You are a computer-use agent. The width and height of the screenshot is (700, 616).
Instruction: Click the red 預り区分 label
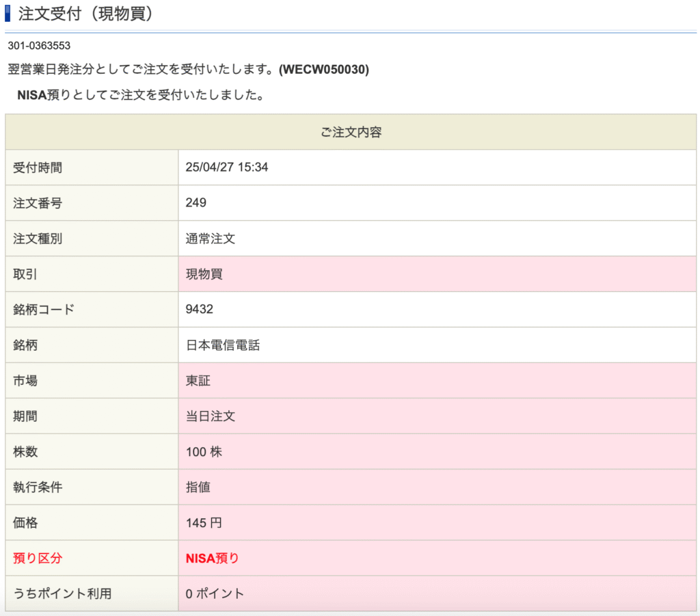click(38, 558)
